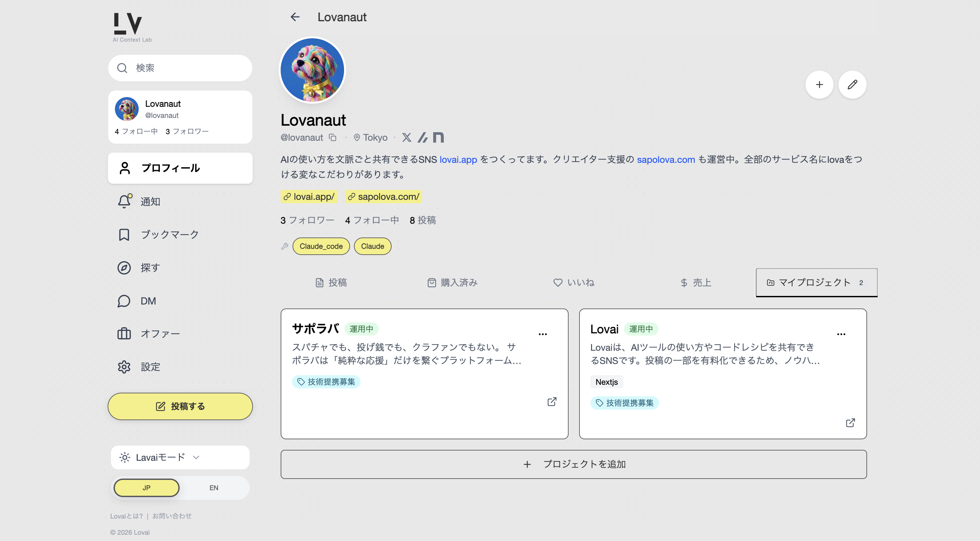Screen dimensions: 980x541
Task: Click the back arrow beside Lovanaut title
Action: (295, 17)
